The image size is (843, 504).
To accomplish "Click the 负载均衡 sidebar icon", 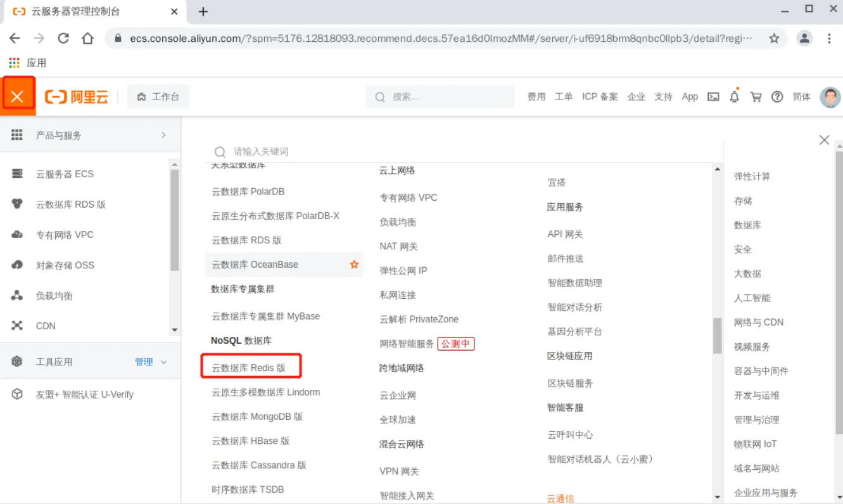I will [17, 296].
